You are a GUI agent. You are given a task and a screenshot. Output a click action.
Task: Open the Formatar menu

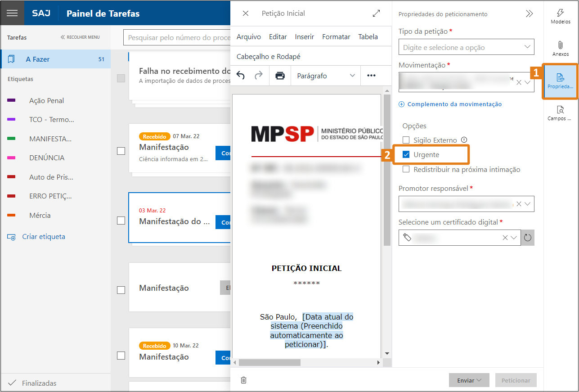(x=336, y=37)
